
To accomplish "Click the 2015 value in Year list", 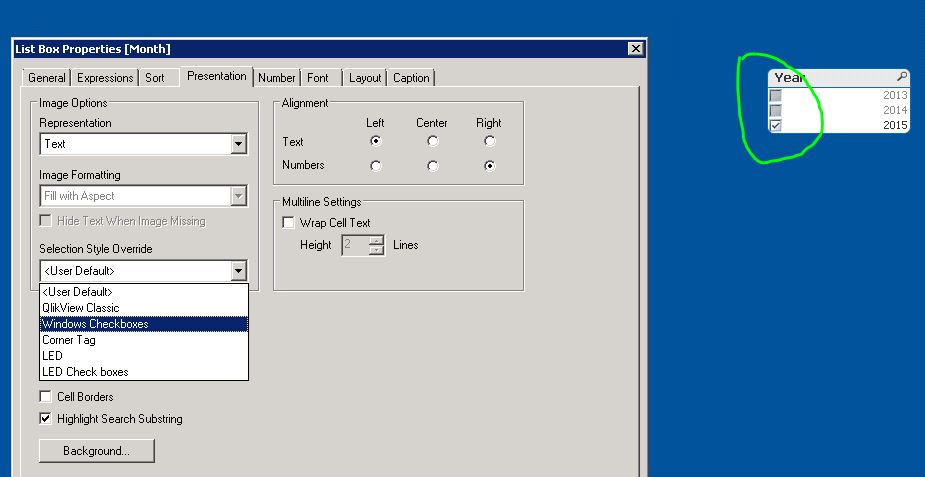I will [x=895, y=125].
